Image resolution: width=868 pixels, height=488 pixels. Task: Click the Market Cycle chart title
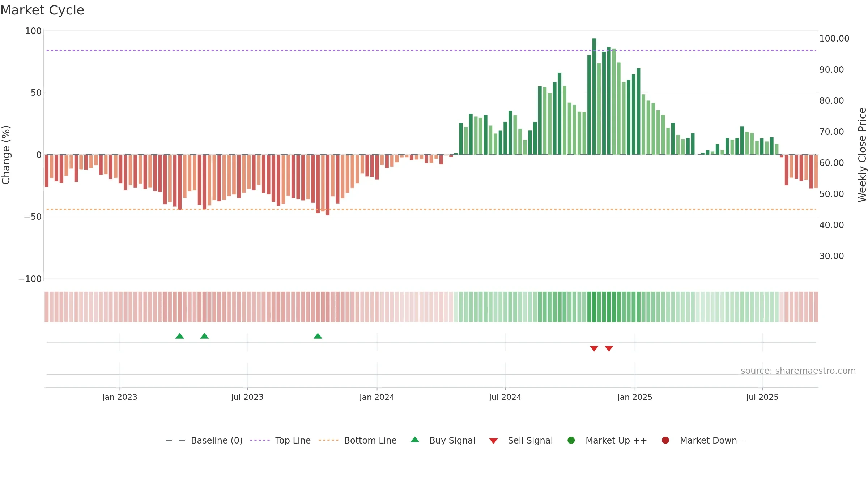pos(42,10)
